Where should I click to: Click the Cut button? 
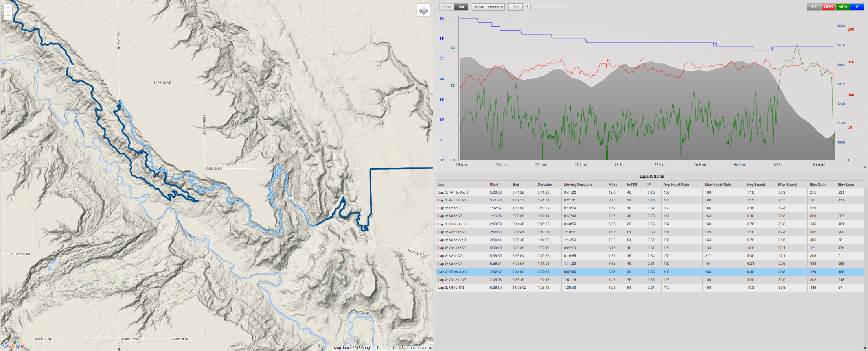click(515, 7)
